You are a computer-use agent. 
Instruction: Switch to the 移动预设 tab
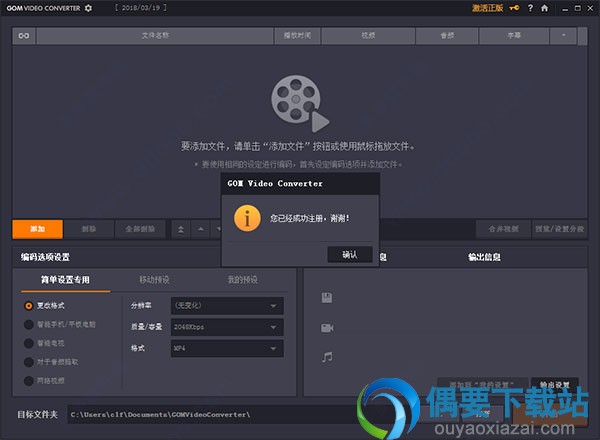154,280
